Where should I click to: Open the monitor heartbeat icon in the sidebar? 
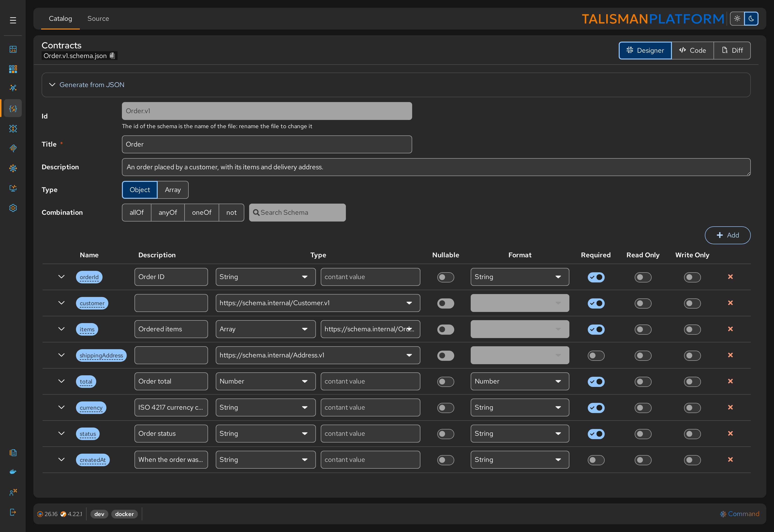click(13, 188)
